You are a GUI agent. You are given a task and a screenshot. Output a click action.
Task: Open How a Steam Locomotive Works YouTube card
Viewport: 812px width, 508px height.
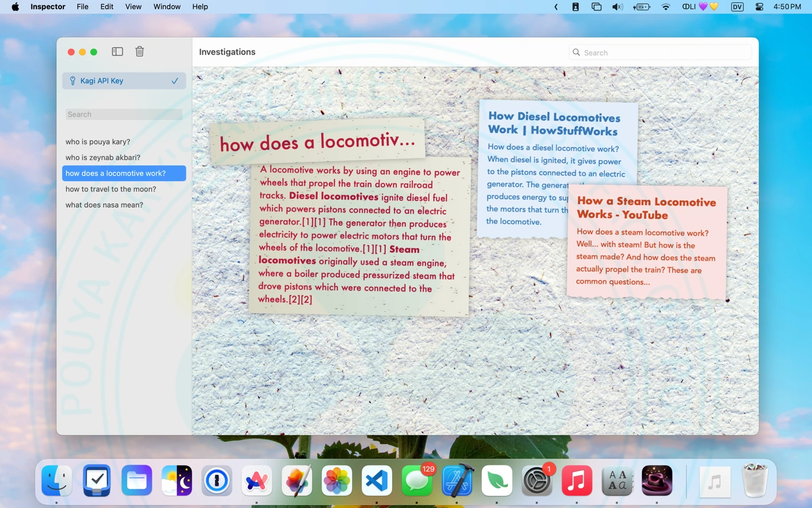(646, 208)
